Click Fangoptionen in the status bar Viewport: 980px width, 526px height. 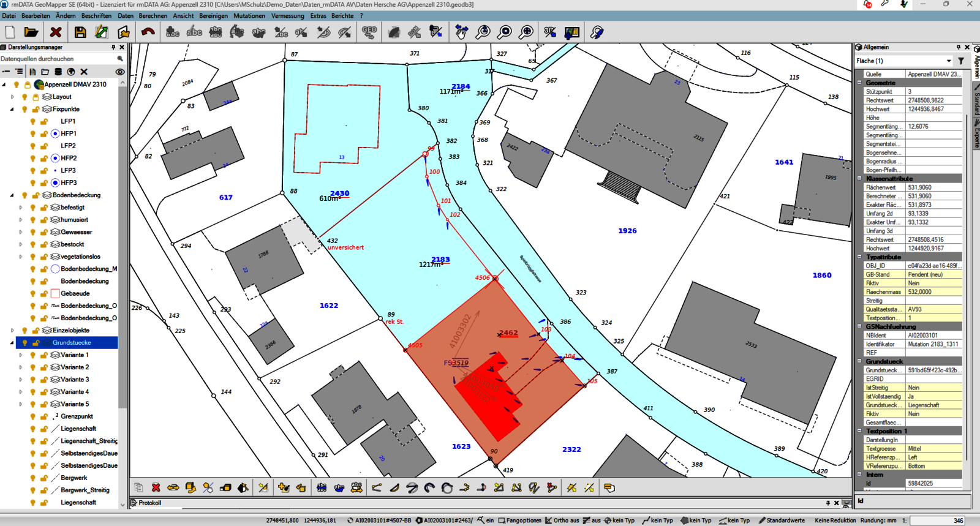pyautogui.click(x=519, y=520)
